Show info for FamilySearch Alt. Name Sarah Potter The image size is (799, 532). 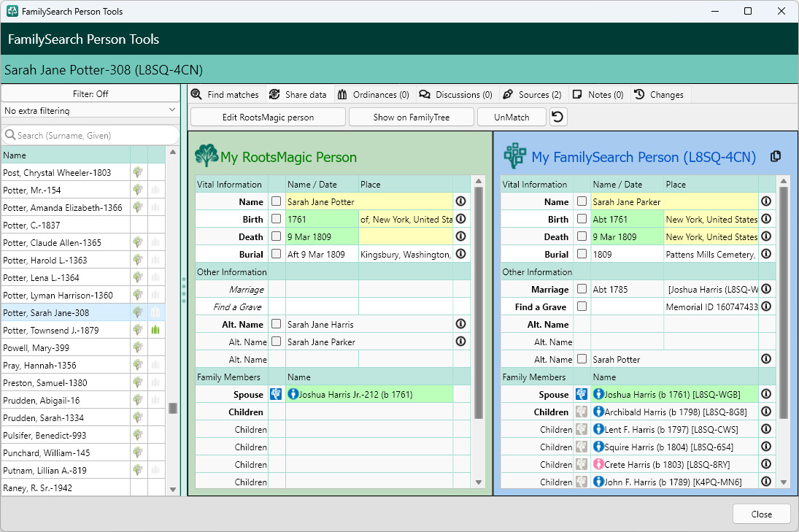[x=766, y=359]
